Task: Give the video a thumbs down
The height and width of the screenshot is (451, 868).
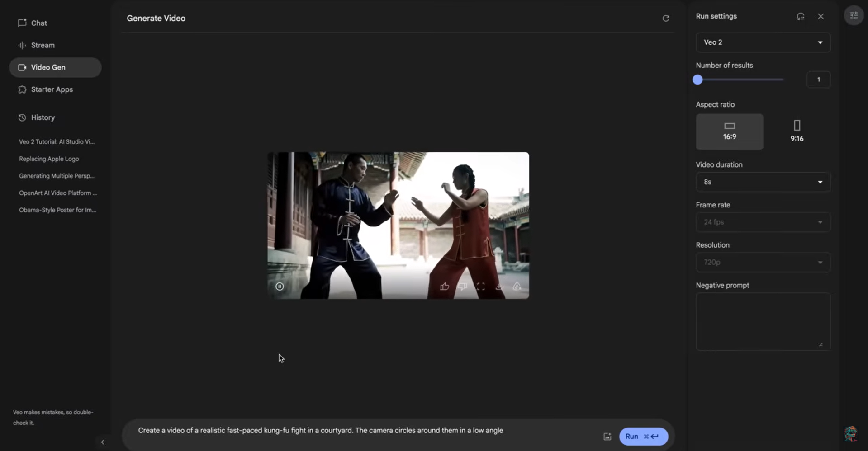Action: (463, 286)
